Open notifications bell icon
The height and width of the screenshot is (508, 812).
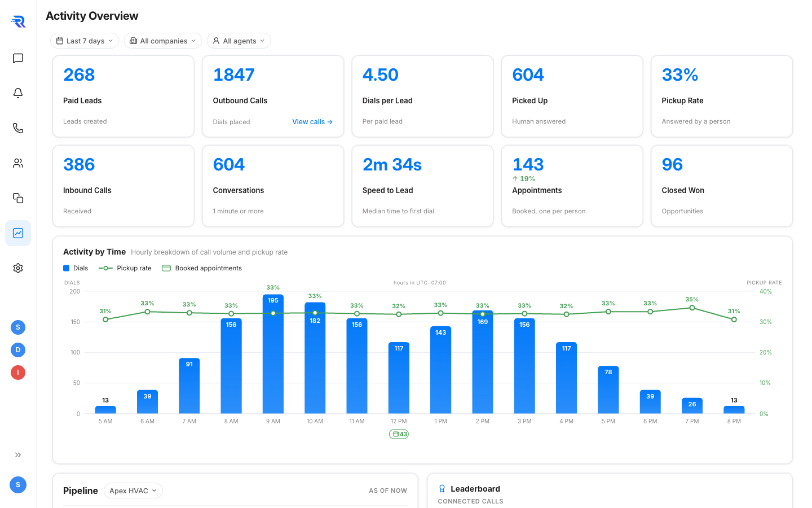pyautogui.click(x=18, y=93)
